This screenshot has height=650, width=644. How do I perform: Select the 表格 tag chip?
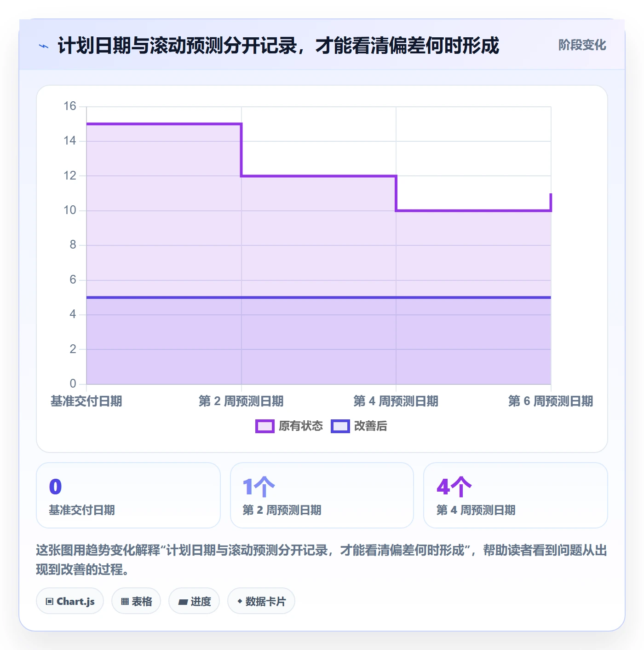click(136, 601)
